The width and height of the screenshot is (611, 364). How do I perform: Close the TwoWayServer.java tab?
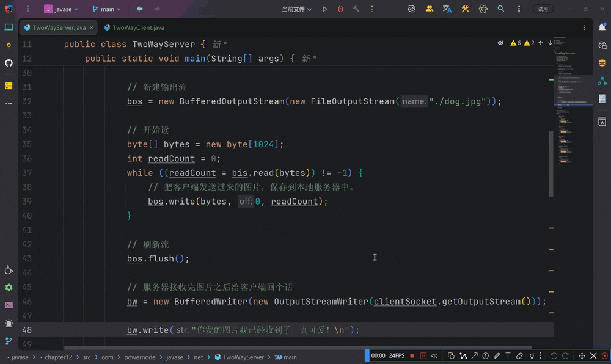click(x=92, y=27)
